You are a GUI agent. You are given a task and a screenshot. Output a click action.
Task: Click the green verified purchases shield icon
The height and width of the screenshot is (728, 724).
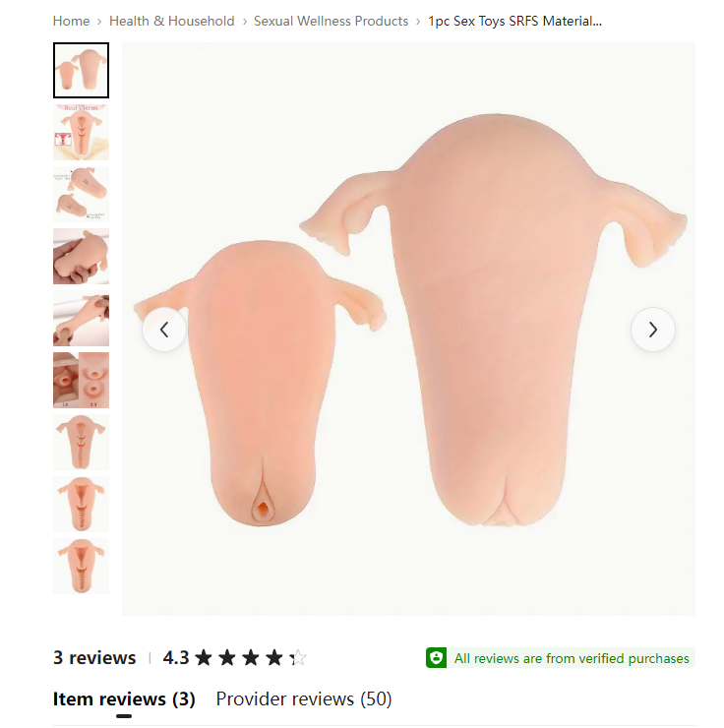[x=436, y=658]
